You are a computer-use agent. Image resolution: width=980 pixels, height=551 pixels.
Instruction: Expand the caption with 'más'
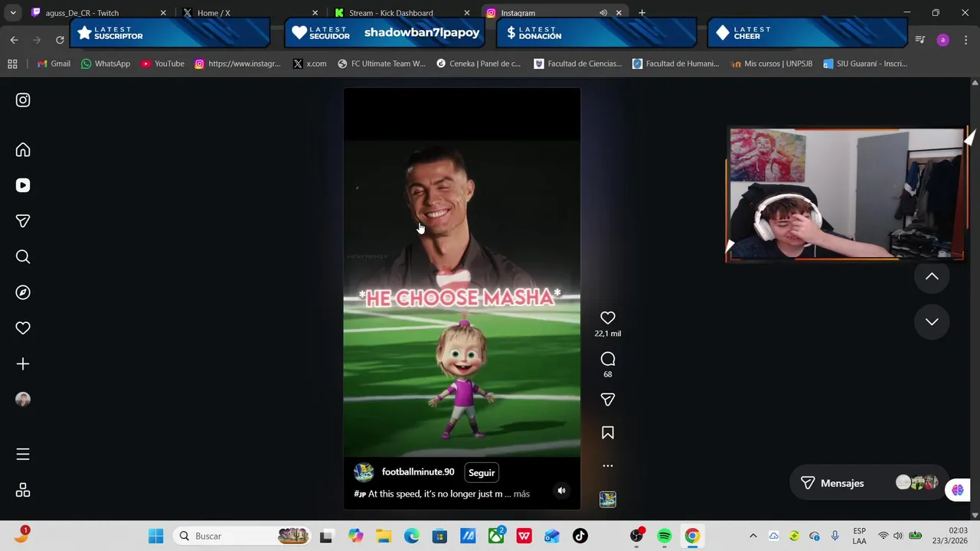pyautogui.click(x=521, y=494)
